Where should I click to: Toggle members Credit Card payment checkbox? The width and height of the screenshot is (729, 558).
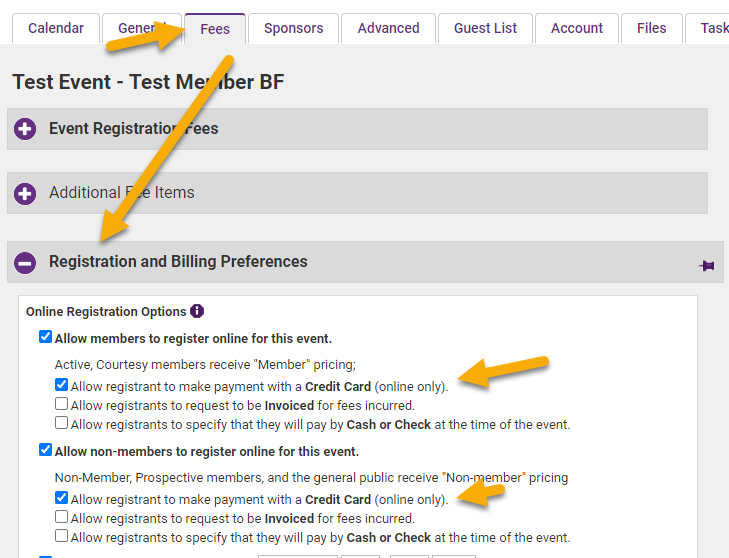coord(62,385)
